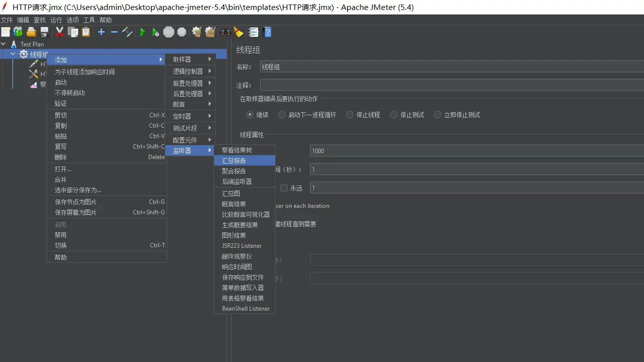Collapse the Test Plan tree node
This screenshot has width=644, height=362.
coord(4,44)
